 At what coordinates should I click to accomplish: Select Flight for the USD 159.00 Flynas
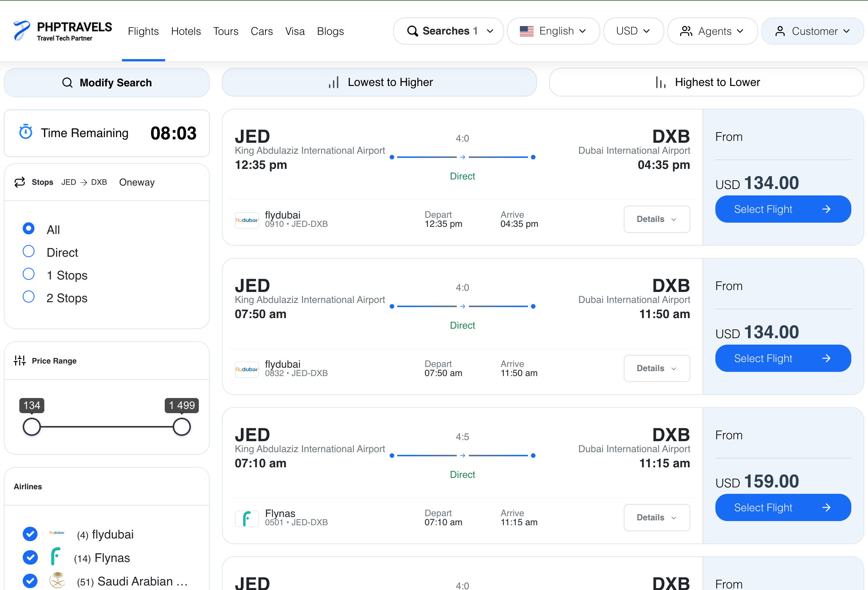[783, 507]
